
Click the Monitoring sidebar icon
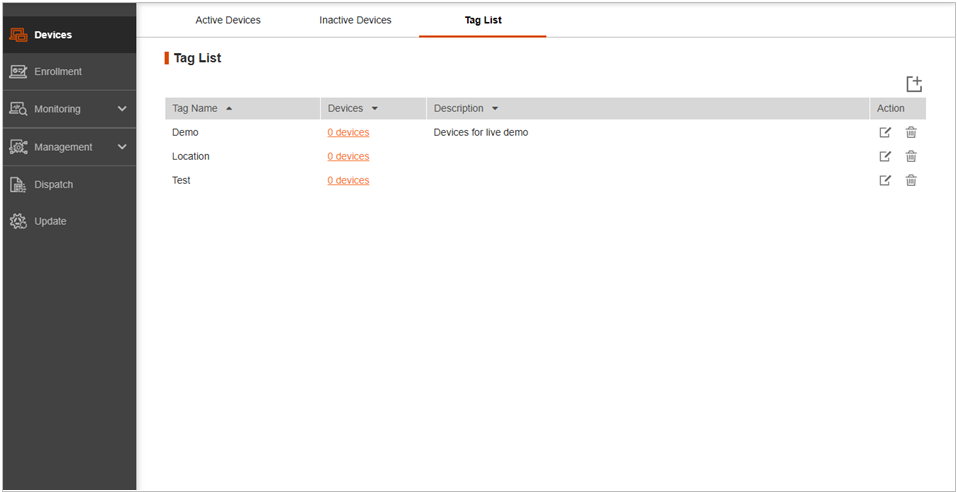[18, 109]
